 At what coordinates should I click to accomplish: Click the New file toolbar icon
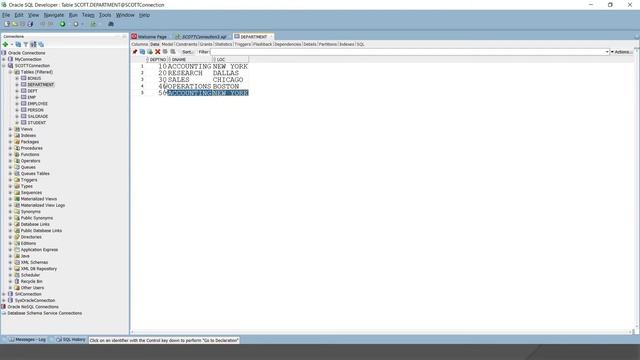7,24
